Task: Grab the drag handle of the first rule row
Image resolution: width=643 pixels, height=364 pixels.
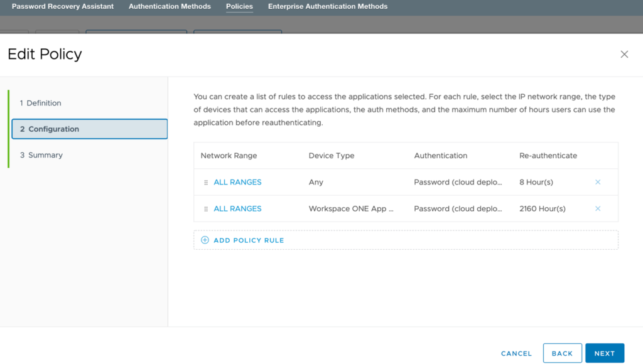Action: click(x=205, y=182)
